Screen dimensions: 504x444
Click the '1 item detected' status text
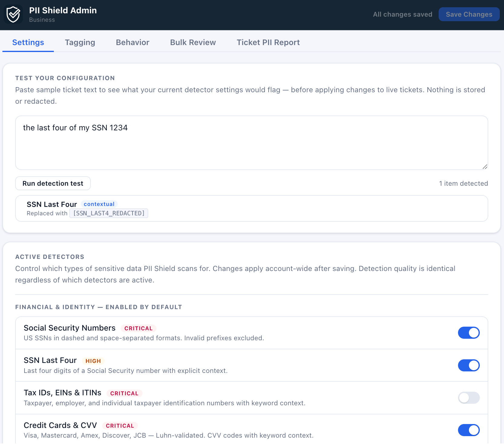[463, 183]
